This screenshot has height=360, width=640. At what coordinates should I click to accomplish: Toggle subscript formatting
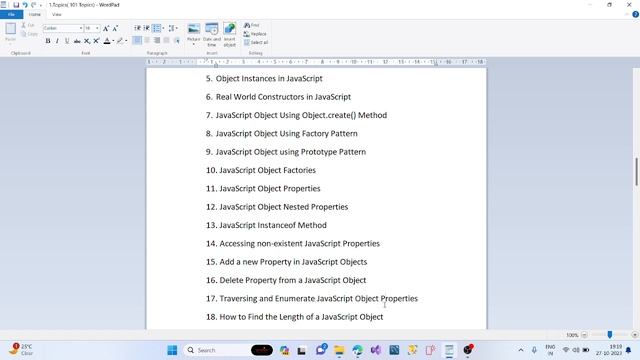[87, 41]
